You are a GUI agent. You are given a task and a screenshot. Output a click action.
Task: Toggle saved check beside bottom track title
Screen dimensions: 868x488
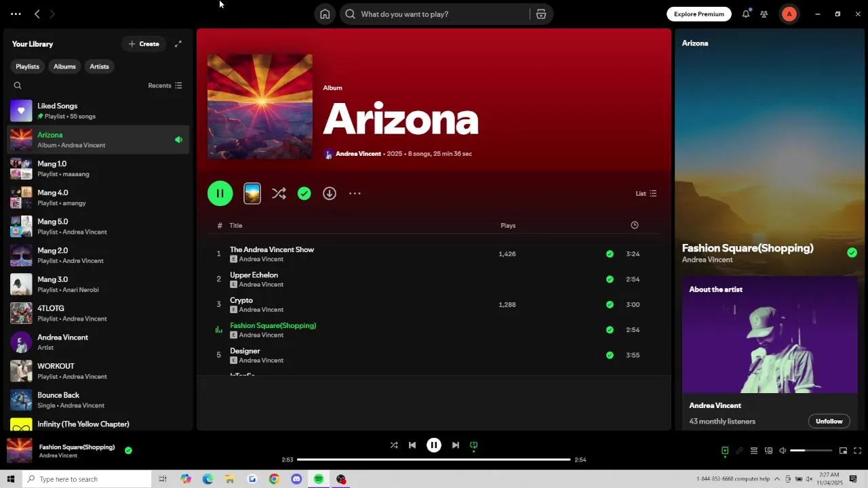click(128, 450)
